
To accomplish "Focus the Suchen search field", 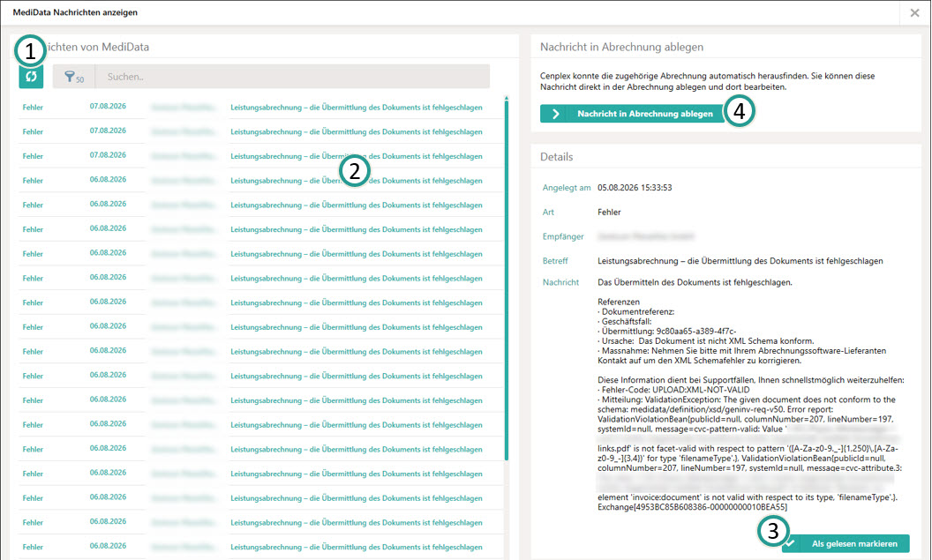I will pyautogui.click(x=292, y=77).
